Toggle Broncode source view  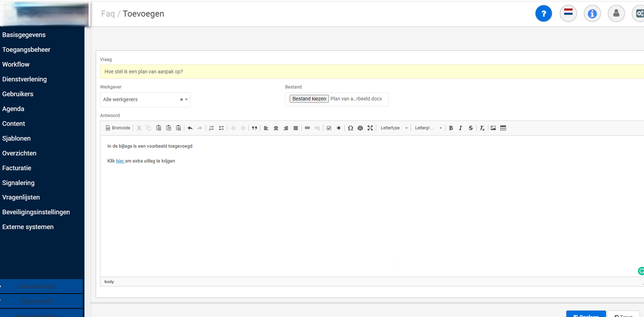click(x=118, y=128)
